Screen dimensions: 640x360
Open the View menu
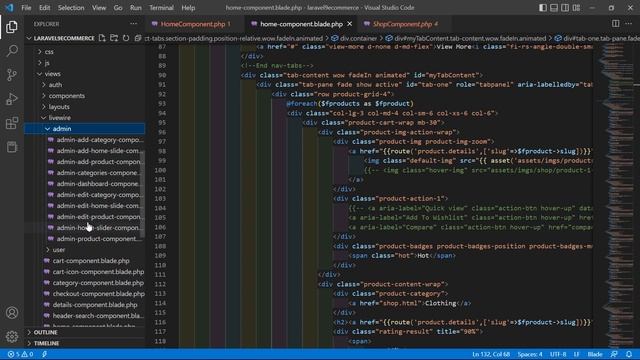[99, 7]
